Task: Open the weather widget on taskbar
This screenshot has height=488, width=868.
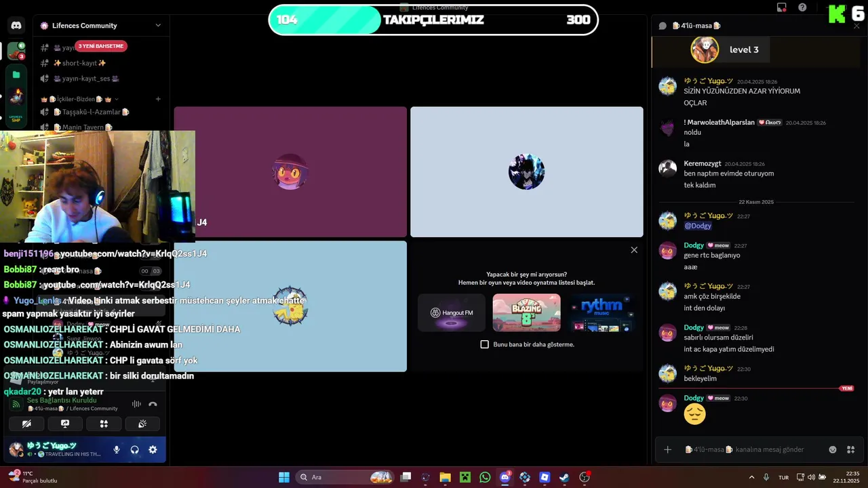Action: point(33,477)
